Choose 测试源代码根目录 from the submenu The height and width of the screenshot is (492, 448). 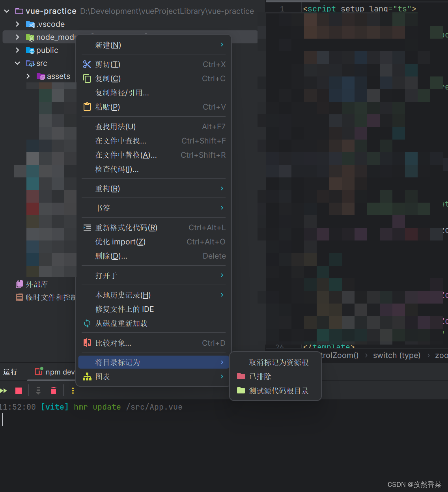[x=275, y=391]
